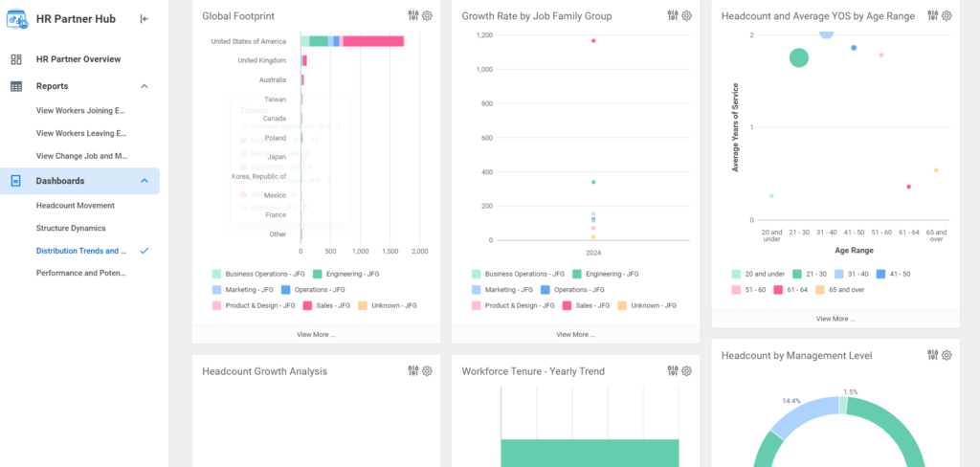The width and height of the screenshot is (980, 467).
Task: Toggle Marketing - JFG legend in Global Footprint
Action: (242, 290)
